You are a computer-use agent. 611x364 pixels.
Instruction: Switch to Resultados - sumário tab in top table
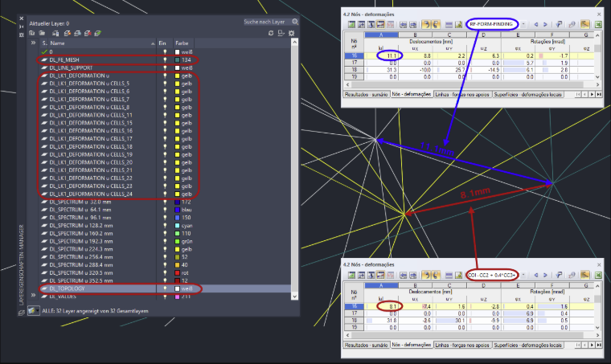(366, 94)
